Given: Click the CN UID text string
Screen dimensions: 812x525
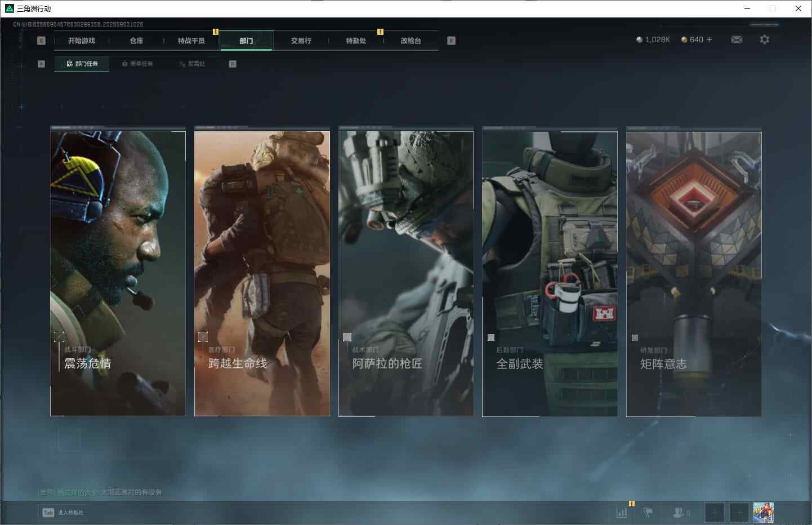Looking at the screenshot, I should click(78, 24).
